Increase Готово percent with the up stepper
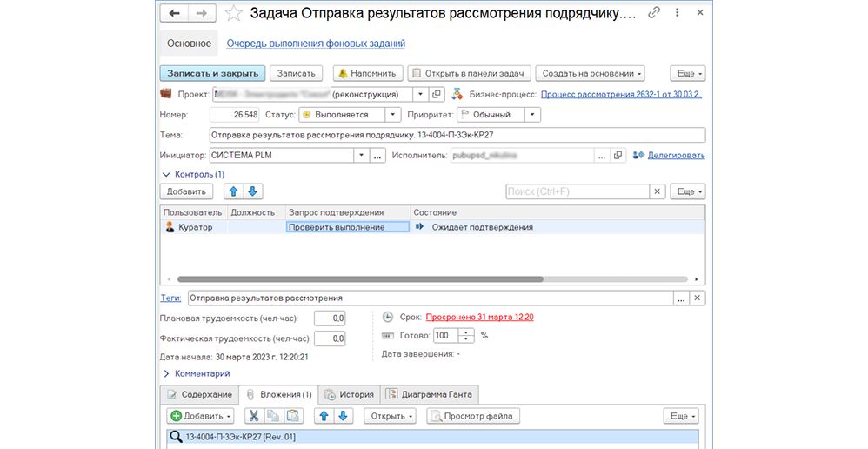Image resolution: width=868 pixels, height=449 pixels. click(x=466, y=332)
